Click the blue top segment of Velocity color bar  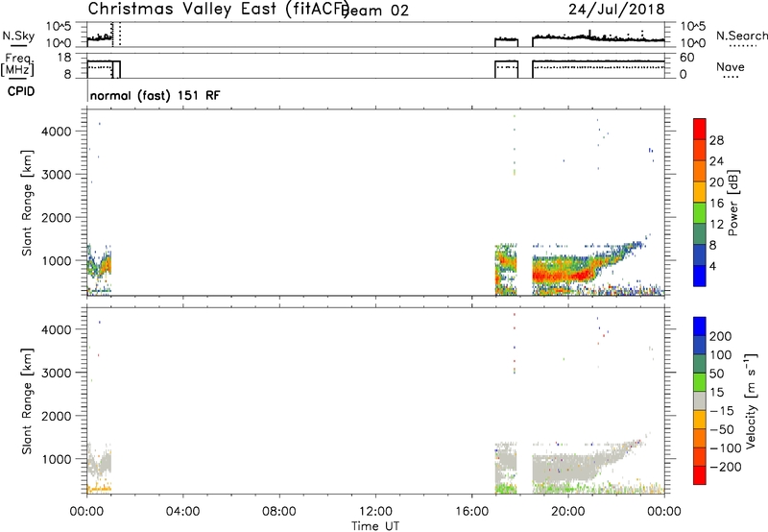tap(700, 326)
